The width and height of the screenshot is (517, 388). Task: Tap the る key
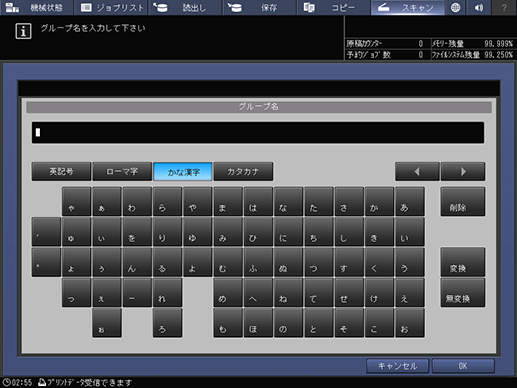pos(167,262)
